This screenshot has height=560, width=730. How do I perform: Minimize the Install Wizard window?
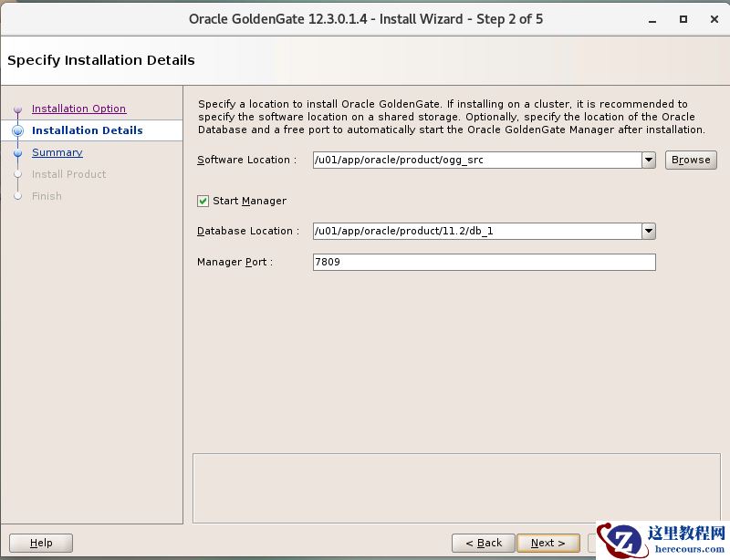[x=652, y=19]
